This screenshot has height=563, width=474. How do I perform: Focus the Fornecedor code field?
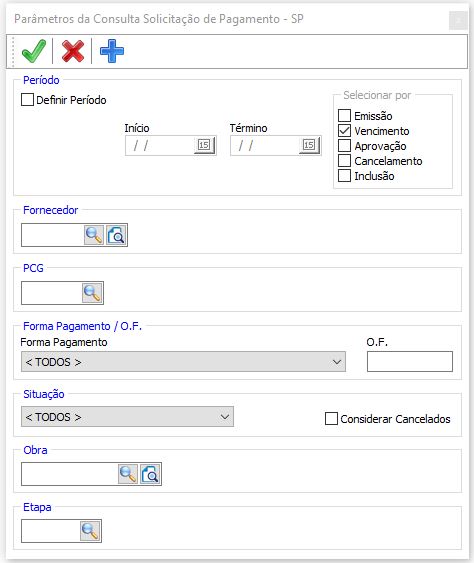click(x=52, y=235)
